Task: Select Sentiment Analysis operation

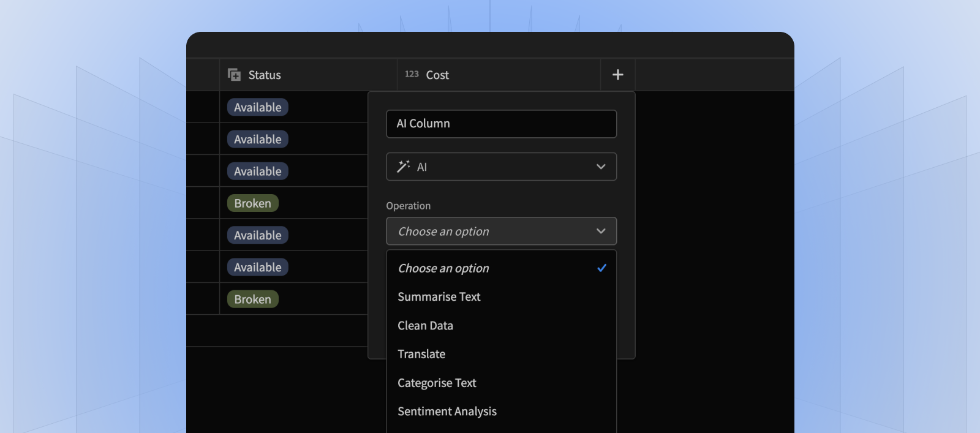Action: (447, 412)
